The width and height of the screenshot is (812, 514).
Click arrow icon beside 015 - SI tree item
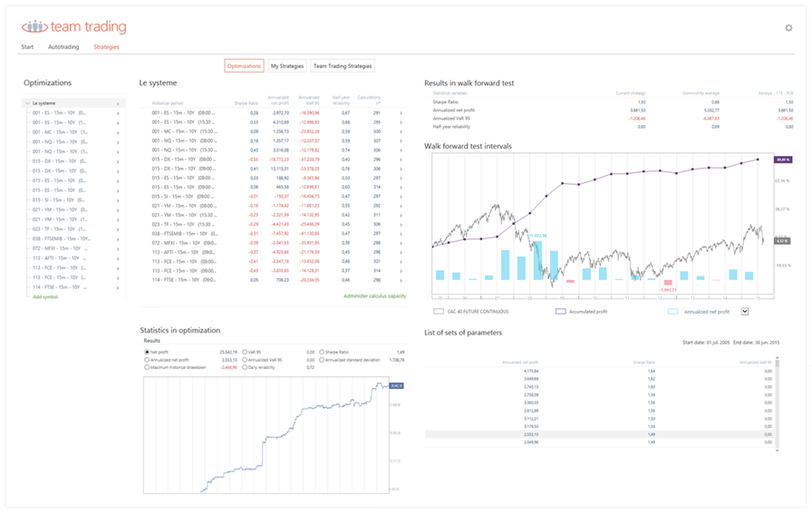pyautogui.click(x=118, y=199)
